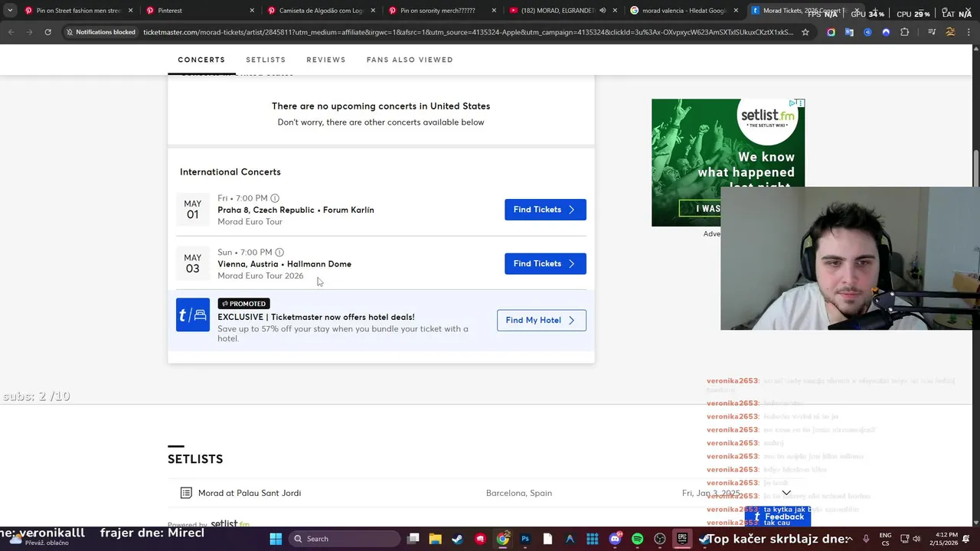Open Chrome from the taskbar
This screenshot has width=980, height=551.
click(x=502, y=539)
